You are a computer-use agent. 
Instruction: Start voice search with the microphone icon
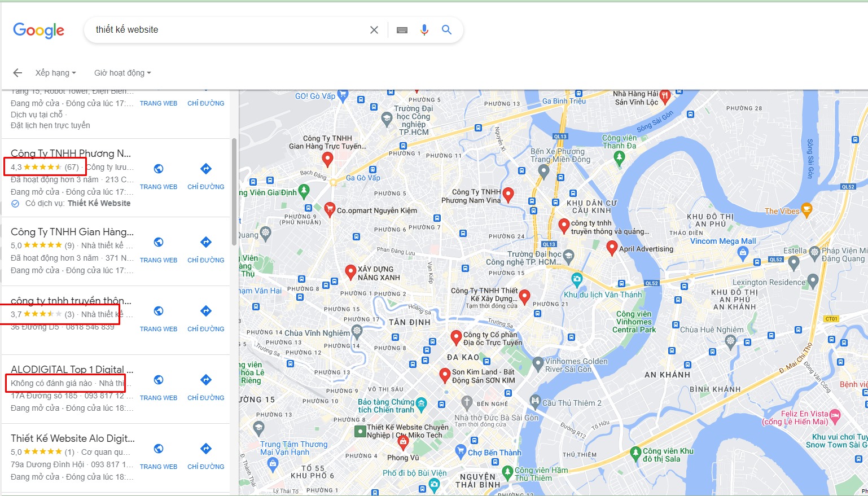[x=424, y=30]
